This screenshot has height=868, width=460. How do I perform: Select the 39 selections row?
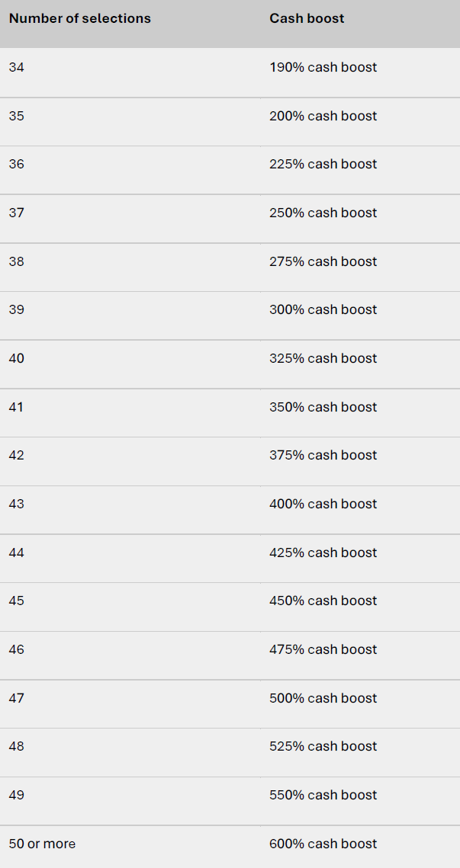coord(230,315)
